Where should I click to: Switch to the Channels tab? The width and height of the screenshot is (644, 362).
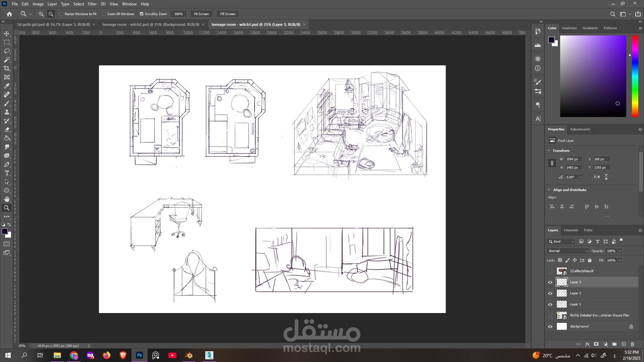pyautogui.click(x=571, y=230)
